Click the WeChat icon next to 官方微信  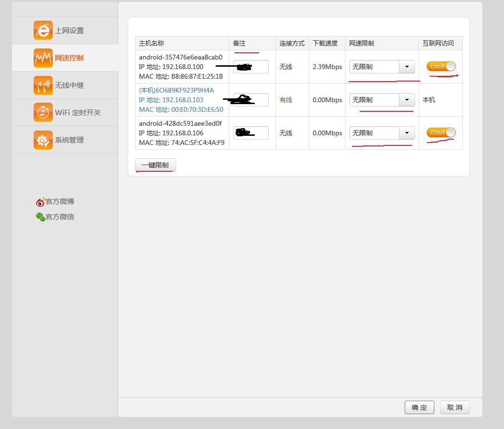click(41, 217)
